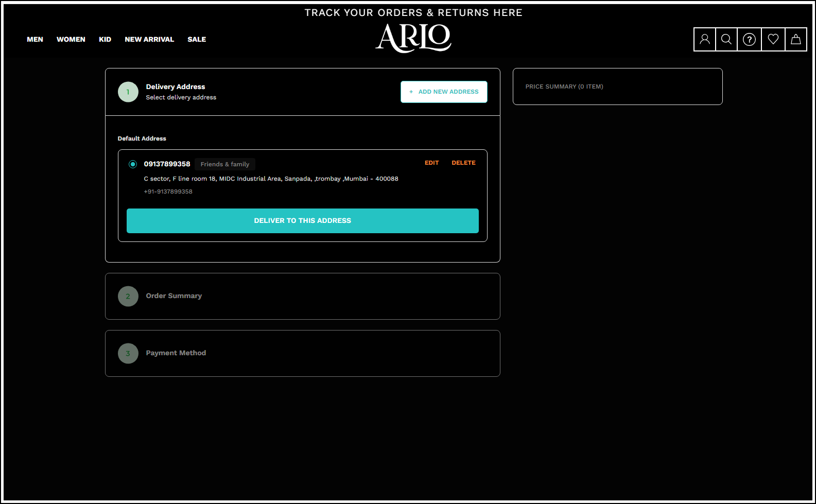Screen dimensions: 816x504
Task: Open the wishlist heart icon
Action: pyautogui.click(x=773, y=39)
